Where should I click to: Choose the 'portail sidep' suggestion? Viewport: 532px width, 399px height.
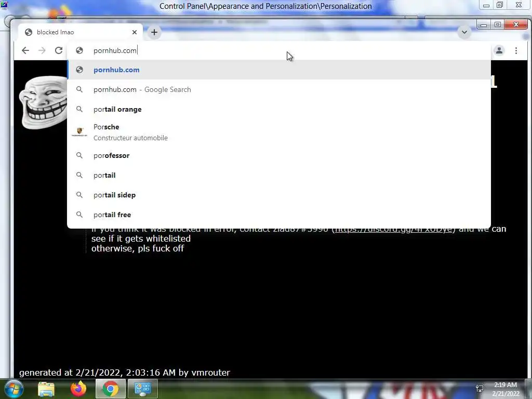[x=279, y=195]
